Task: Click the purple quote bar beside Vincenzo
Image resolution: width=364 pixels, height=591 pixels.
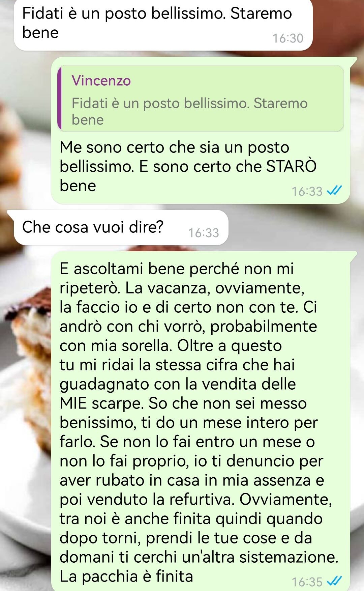Action: pos(59,98)
